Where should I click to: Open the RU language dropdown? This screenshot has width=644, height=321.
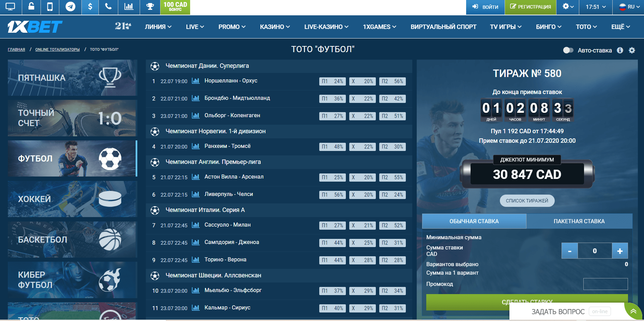click(629, 7)
